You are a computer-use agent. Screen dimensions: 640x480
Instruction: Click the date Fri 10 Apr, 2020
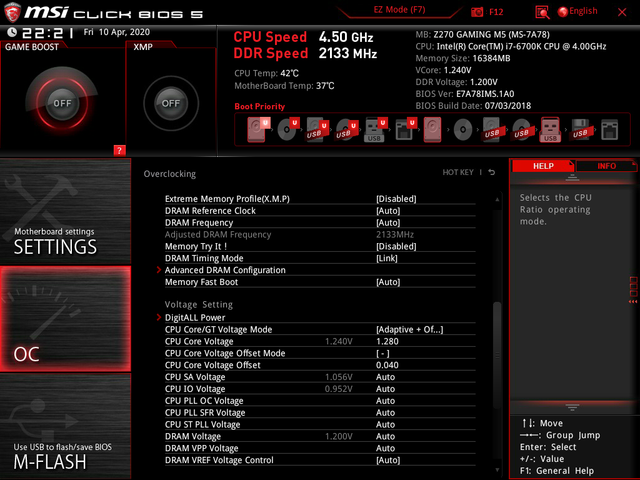point(117,32)
